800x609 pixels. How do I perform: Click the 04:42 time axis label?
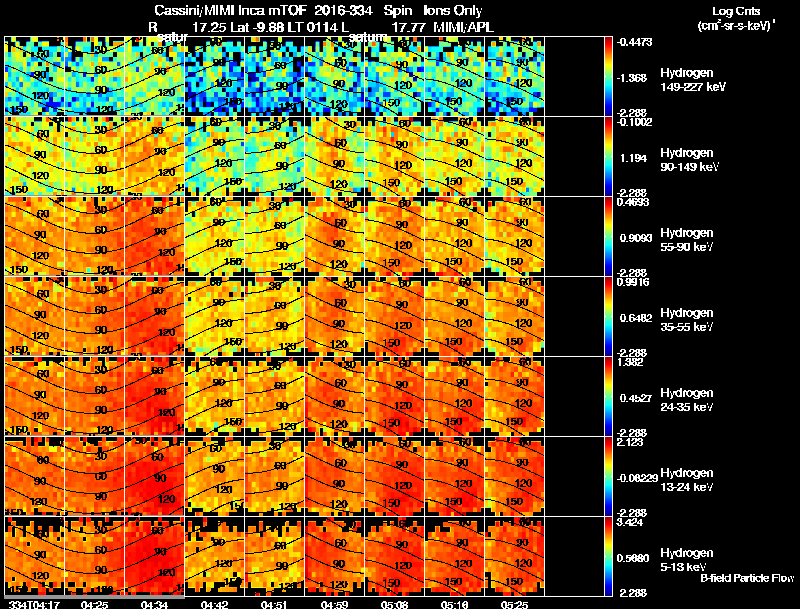click(x=214, y=604)
